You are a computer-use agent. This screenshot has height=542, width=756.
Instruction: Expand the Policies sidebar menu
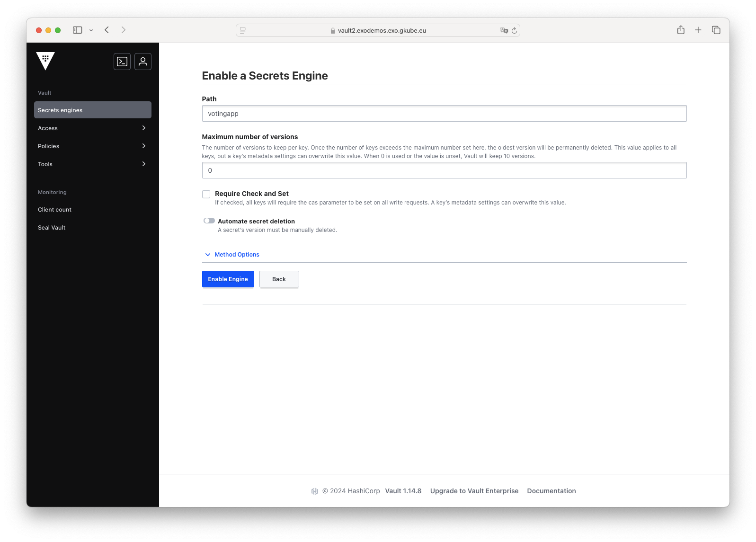(92, 146)
